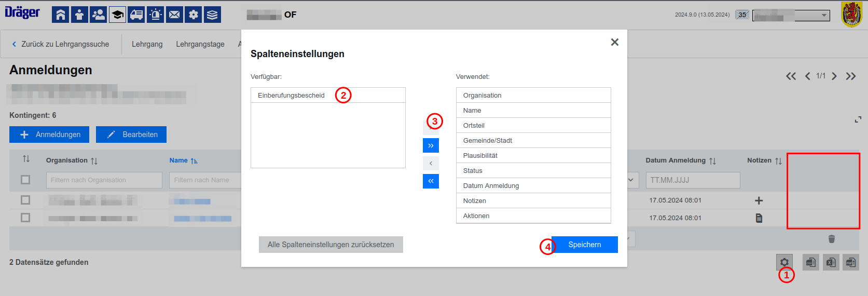Viewport: 868px width, 296px height.
Task: Move all columns right with double arrow
Action: pyautogui.click(x=431, y=145)
